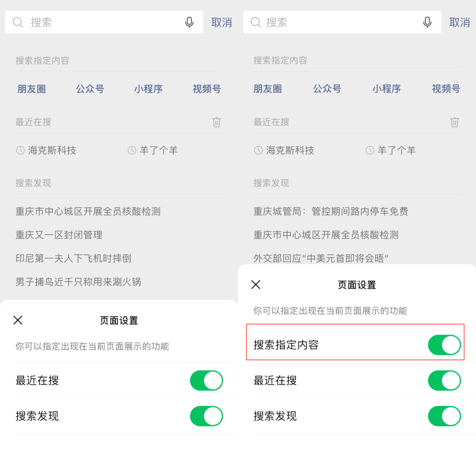Close the right 页面设置 panel with X
The image size is (476, 476).
click(256, 284)
